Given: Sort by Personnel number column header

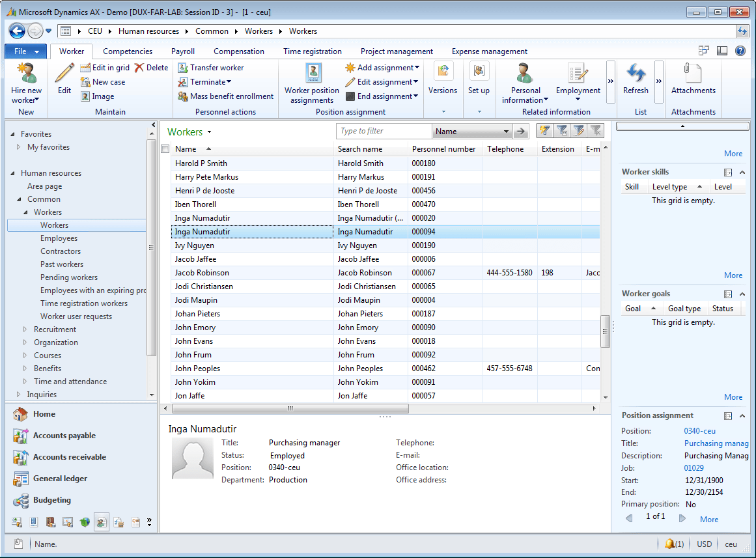Looking at the screenshot, I should 443,149.
